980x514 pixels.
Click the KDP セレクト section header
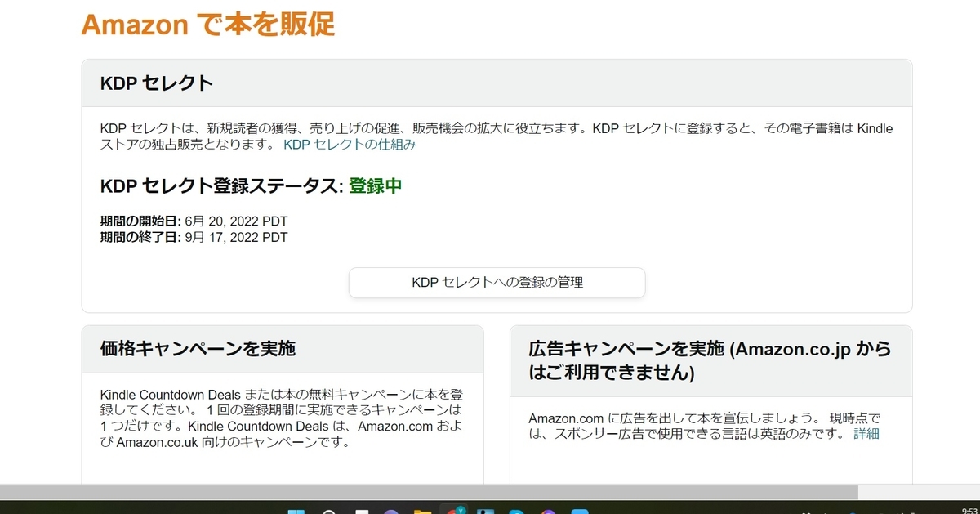pos(156,83)
